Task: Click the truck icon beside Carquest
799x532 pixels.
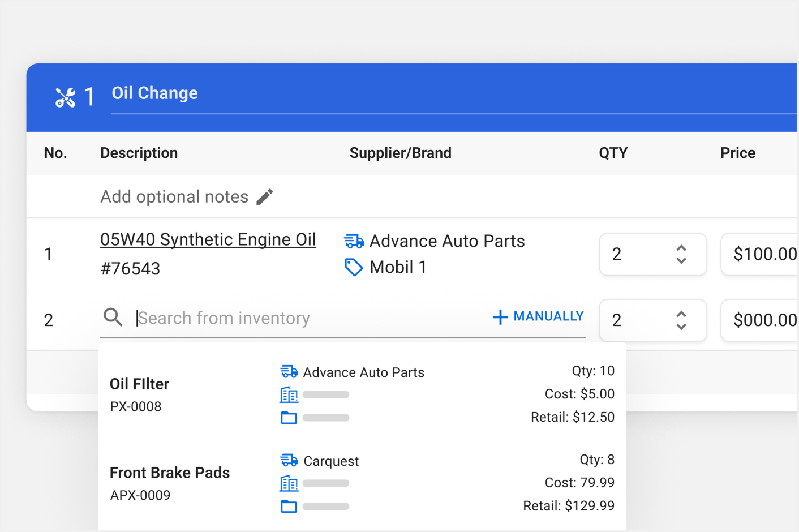Action: tap(289, 461)
